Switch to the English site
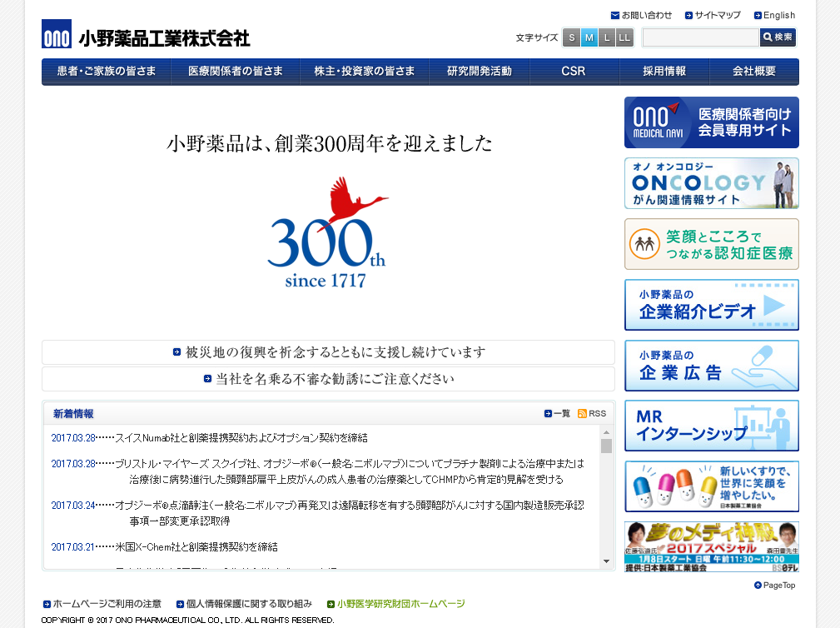The width and height of the screenshot is (840, 628). coord(774,15)
